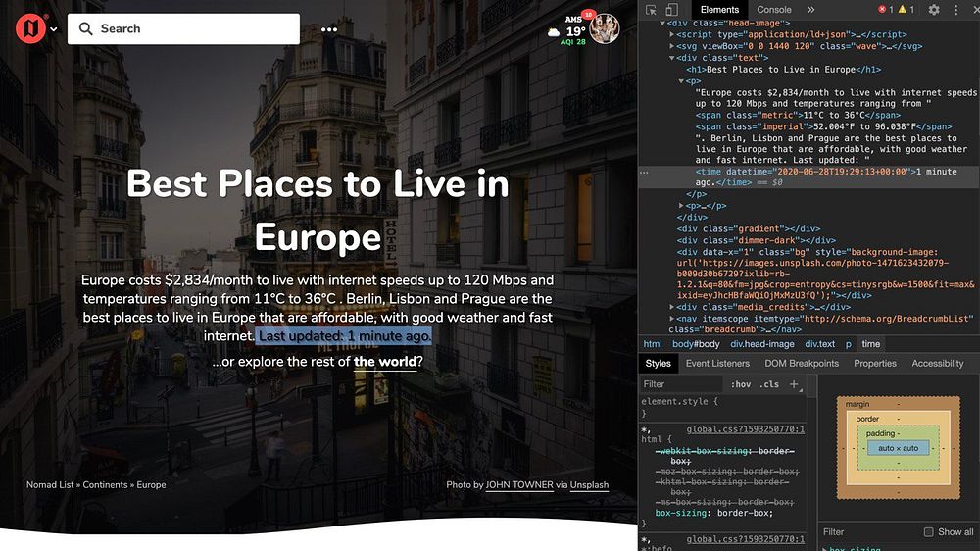This screenshot has width=980, height=551.
Task: Toggle the .cls classes button
Action: pos(768,384)
